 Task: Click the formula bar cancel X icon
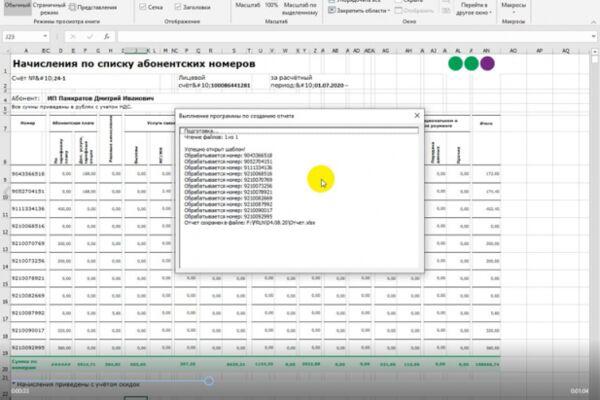(73, 36)
